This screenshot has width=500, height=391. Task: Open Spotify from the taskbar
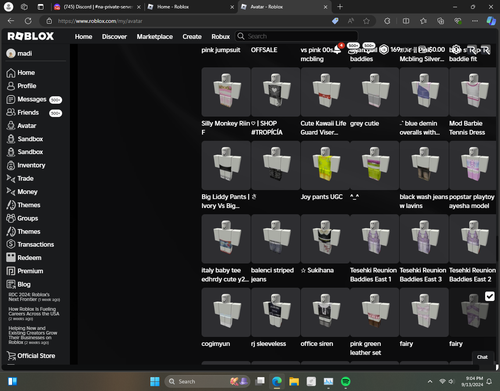(x=346, y=381)
